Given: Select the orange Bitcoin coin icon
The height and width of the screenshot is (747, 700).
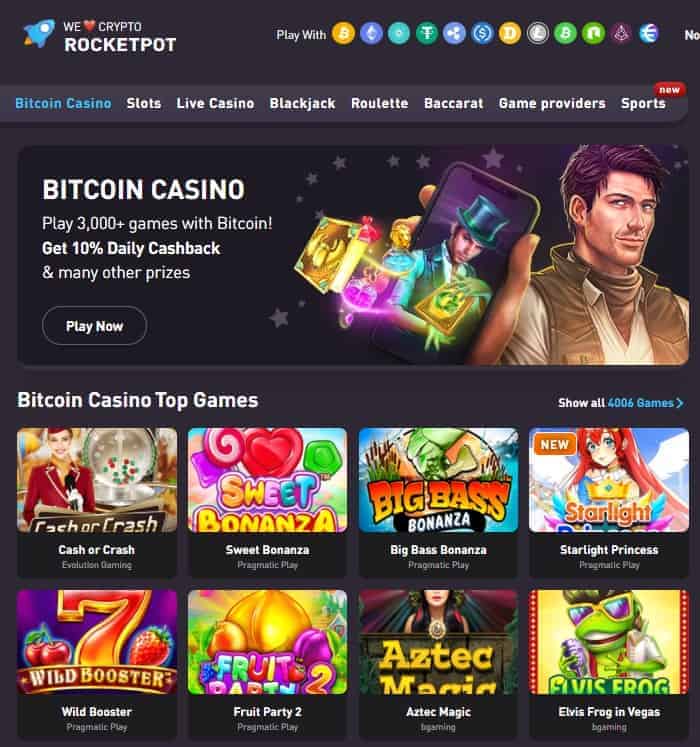Looking at the screenshot, I should tap(343, 33).
